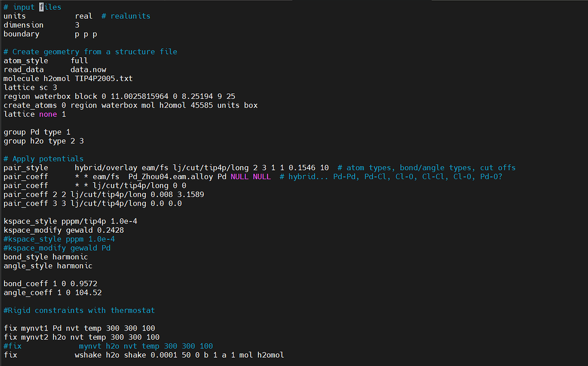Click the "Pd_Zhou04.eam.alloy" potential filename
The height and width of the screenshot is (366, 588).
(170, 176)
